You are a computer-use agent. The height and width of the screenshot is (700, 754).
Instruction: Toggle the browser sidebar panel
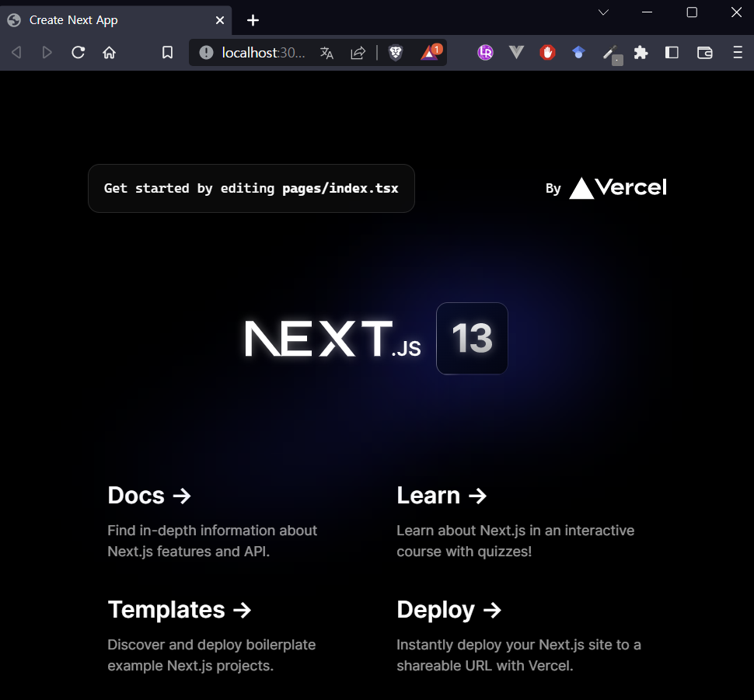tap(672, 52)
